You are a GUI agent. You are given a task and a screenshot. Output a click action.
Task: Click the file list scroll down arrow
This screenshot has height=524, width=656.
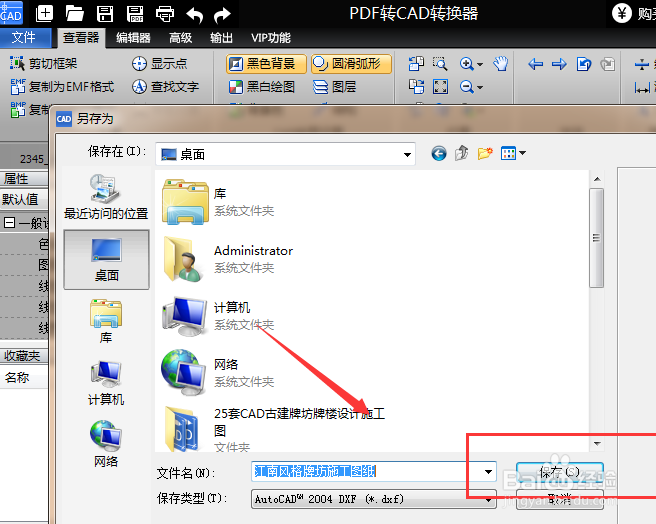click(x=597, y=444)
